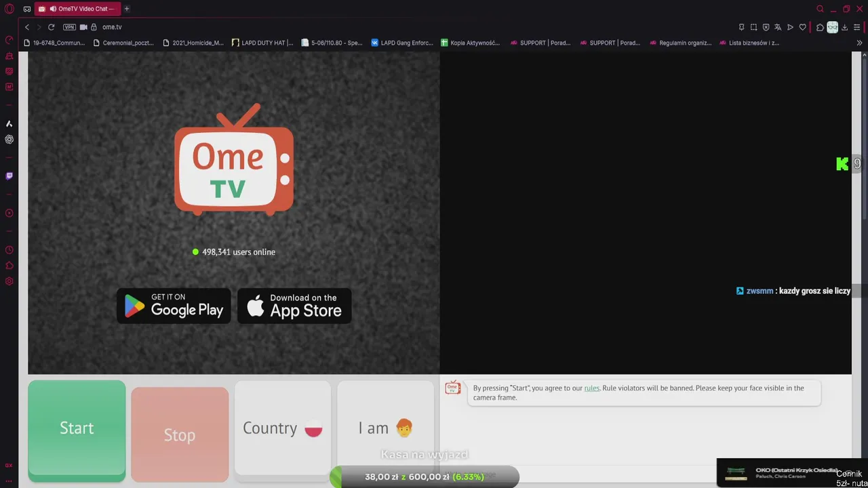Image resolution: width=868 pixels, height=488 pixels.
Task: Click the 498,341 users online text
Action: click(238, 252)
